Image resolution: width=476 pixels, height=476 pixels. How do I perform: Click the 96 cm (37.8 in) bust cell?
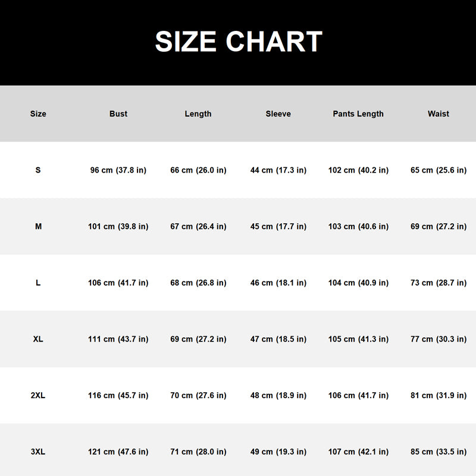[x=118, y=170]
